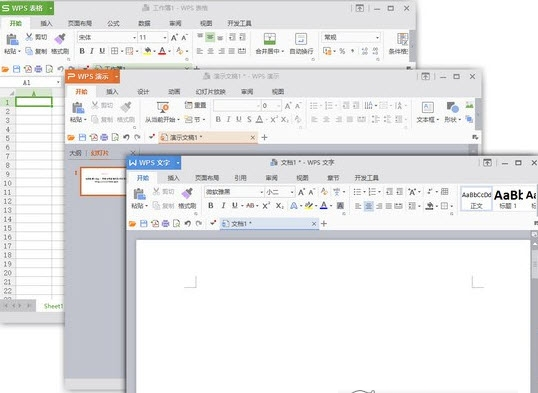Screen dimensions: 538x393
Task: Click text Shadow S icon in Presentation
Action: 249,119
